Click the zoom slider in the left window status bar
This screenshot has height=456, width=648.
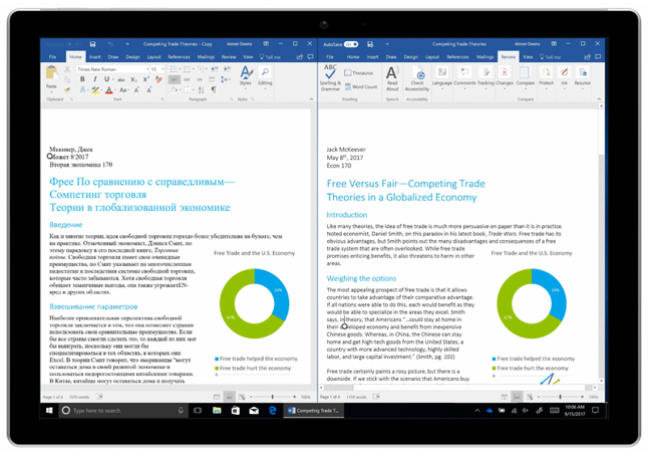(273, 397)
